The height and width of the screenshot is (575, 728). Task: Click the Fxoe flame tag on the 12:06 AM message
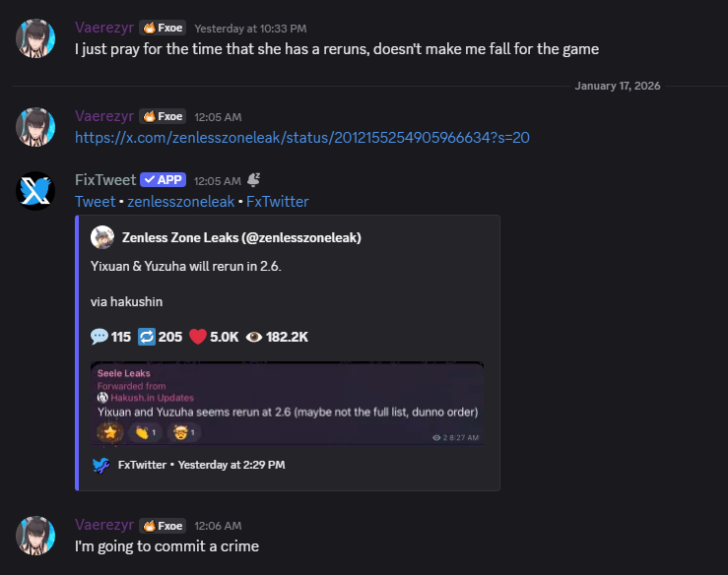163,526
